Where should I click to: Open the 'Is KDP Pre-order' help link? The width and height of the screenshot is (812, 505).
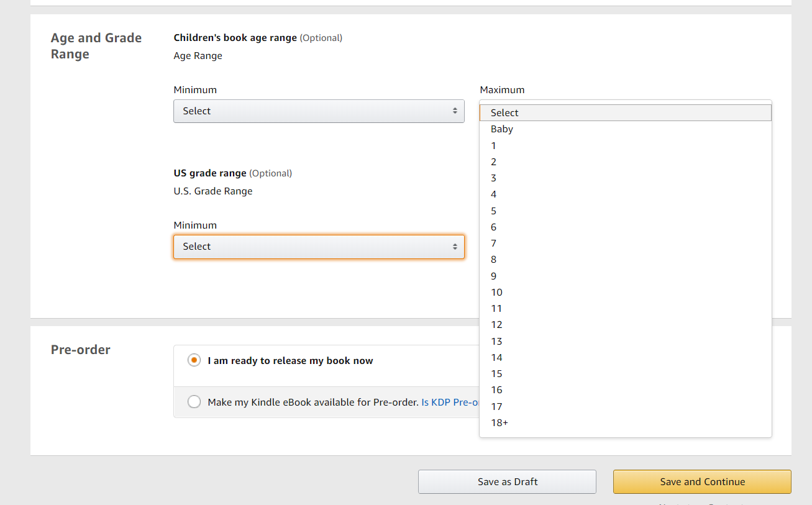[x=450, y=402]
